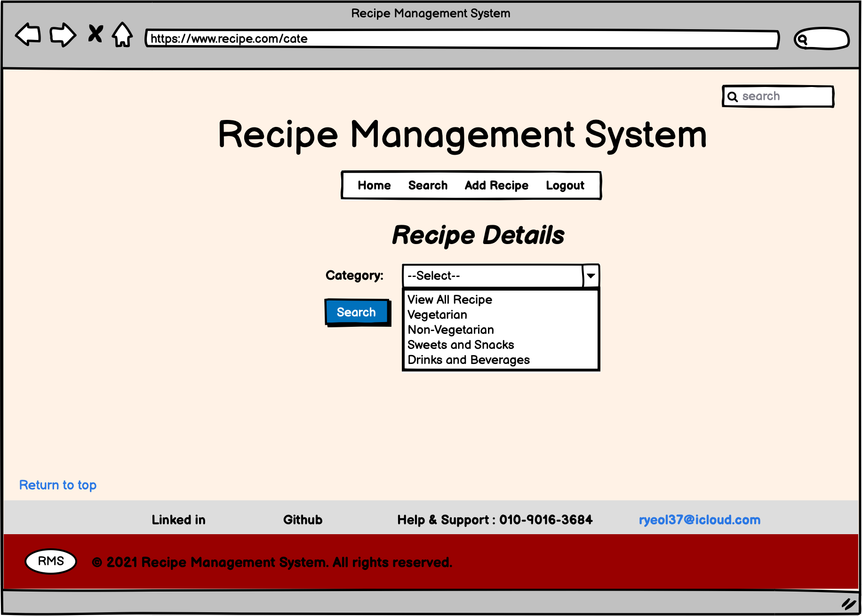Click the browser back arrow icon

click(27, 35)
